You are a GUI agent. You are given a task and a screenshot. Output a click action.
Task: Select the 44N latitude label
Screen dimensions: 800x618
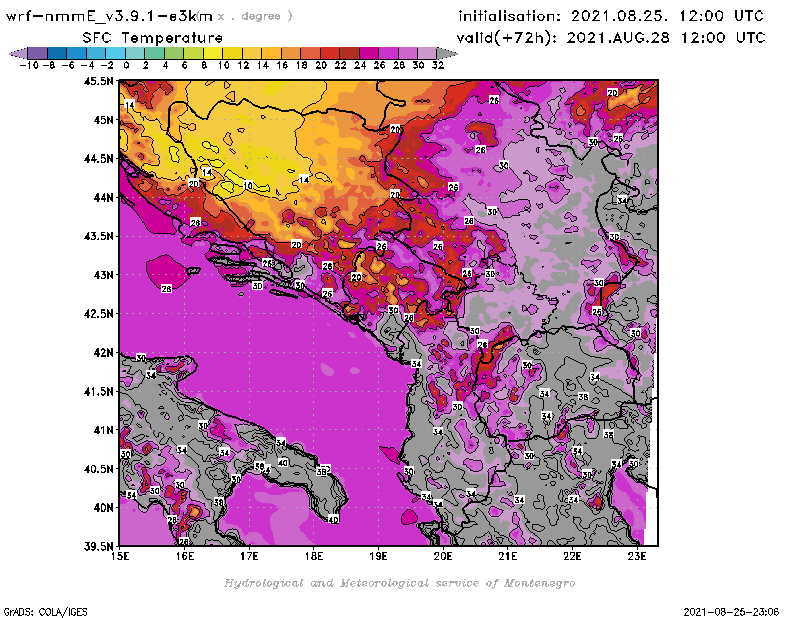pos(103,197)
